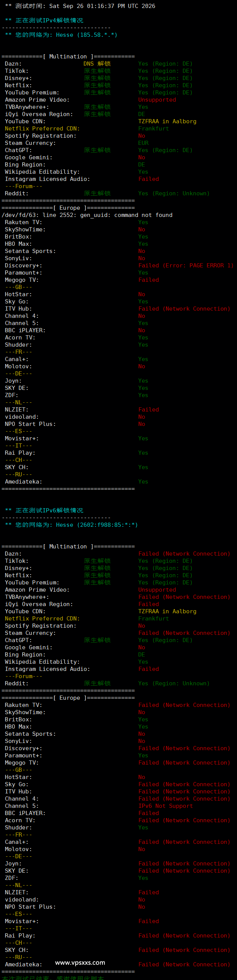Click the 'Yes' result beside Joyn
This screenshot has width=237, height=980.
pyautogui.click(x=143, y=381)
